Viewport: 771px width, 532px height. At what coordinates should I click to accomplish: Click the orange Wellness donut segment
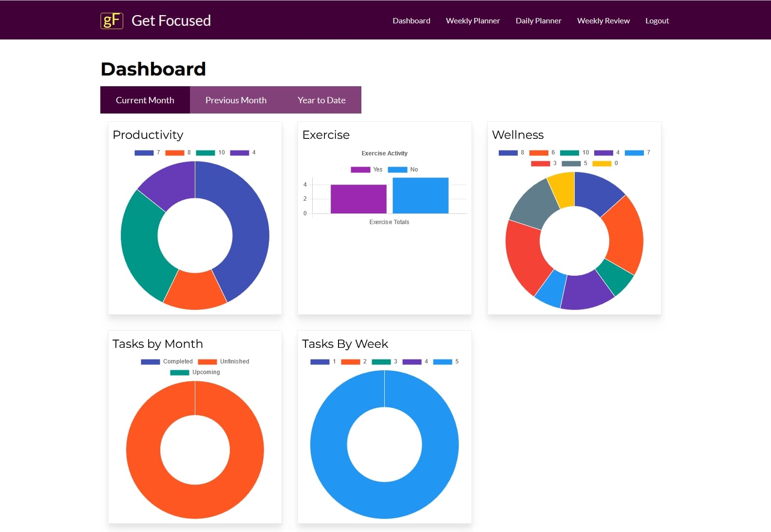click(x=625, y=236)
